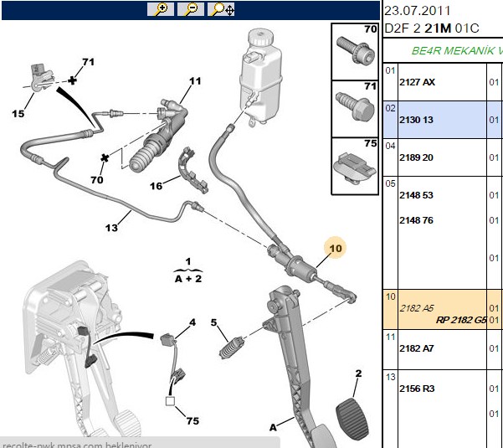
Task: Click diagram callout number 15
Action: pyautogui.click(x=18, y=114)
